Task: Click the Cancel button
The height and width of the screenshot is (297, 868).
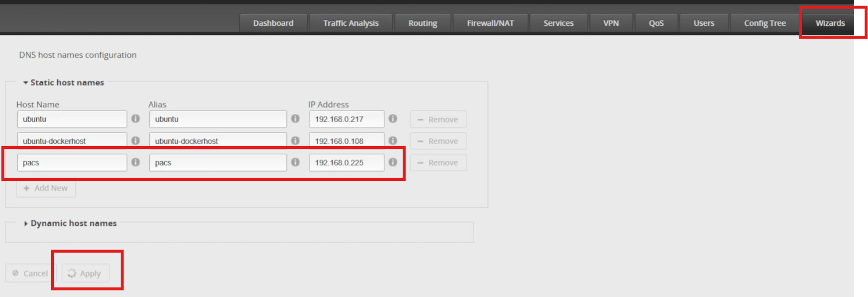Action: pos(31,273)
